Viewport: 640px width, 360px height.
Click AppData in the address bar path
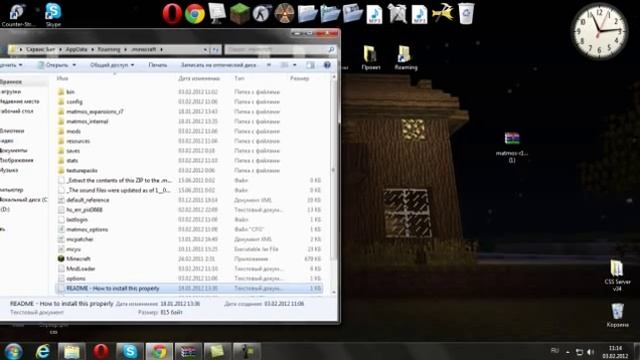(x=76, y=49)
